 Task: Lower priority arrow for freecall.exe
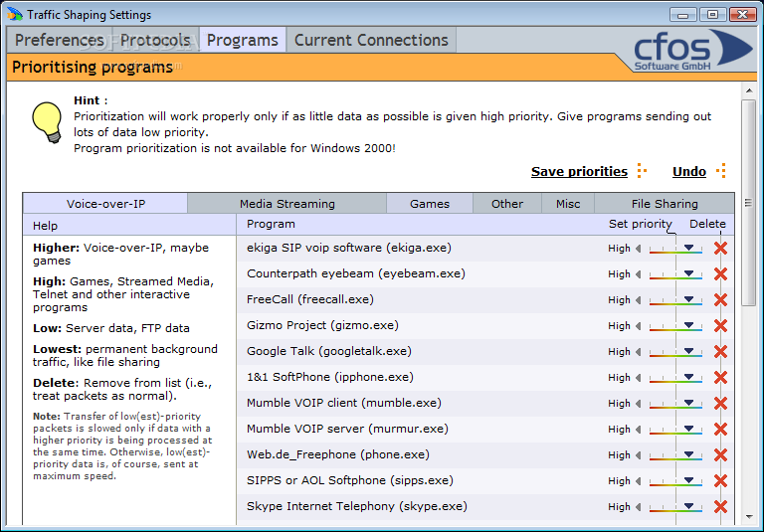(638, 300)
